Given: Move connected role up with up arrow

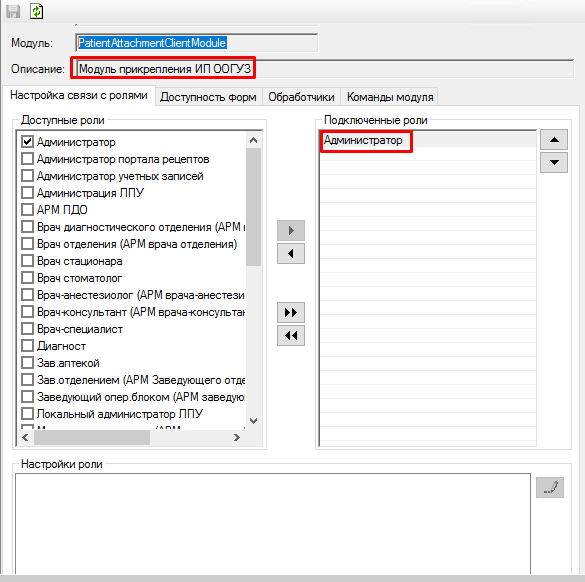Looking at the screenshot, I should click(554, 140).
